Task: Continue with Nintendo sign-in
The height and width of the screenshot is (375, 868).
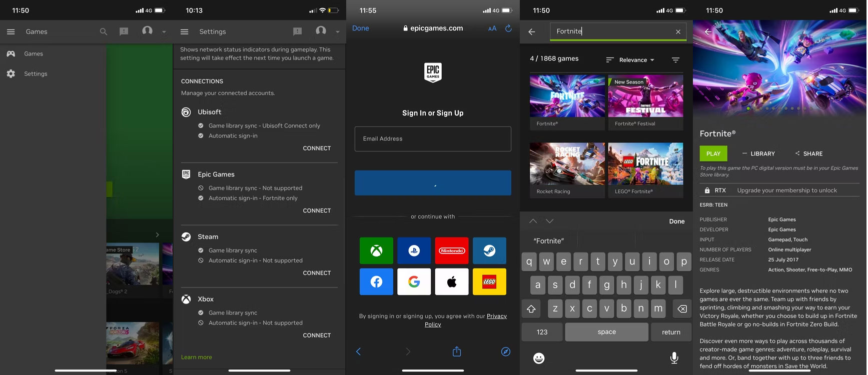Action: (x=452, y=250)
